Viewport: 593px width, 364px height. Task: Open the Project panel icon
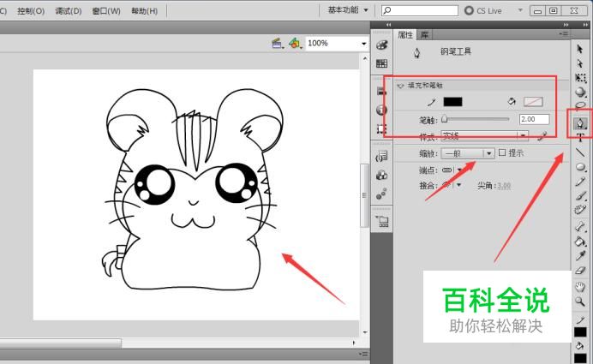[x=382, y=221]
